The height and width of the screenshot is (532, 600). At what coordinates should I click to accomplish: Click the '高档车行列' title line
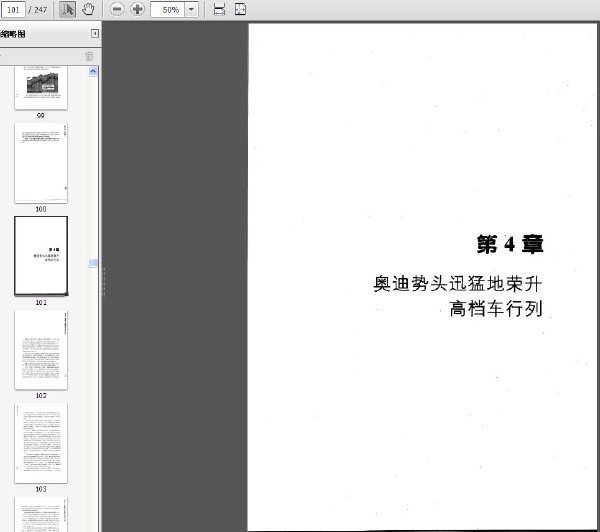point(496,308)
